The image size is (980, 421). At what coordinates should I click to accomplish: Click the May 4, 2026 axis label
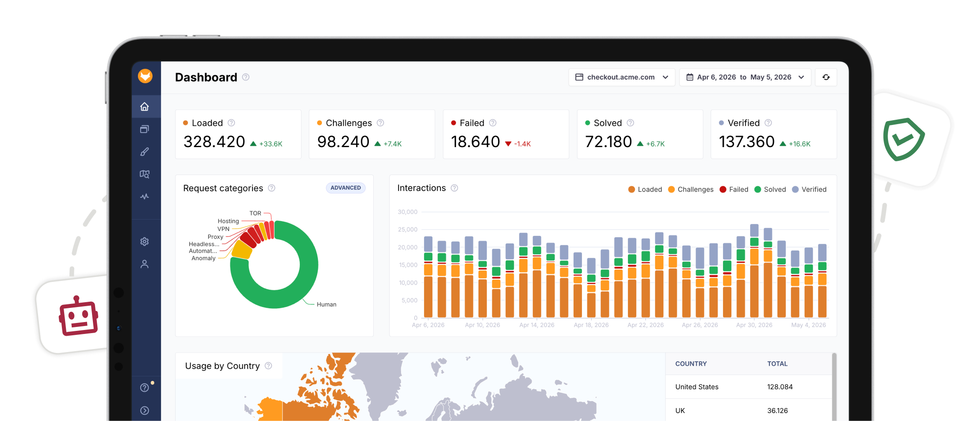[808, 325]
